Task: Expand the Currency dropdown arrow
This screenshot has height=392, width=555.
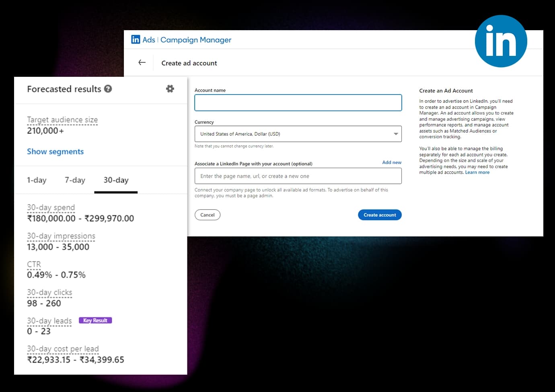Action: tap(396, 134)
